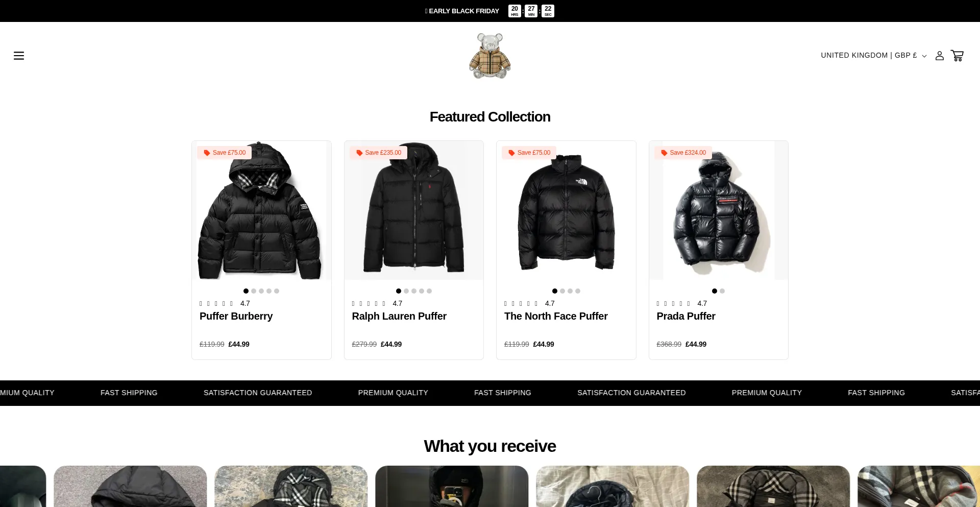Screen dimensions: 980x507
Task: Open Ralph Lauren Puffer product title
Action: point(399,316)
